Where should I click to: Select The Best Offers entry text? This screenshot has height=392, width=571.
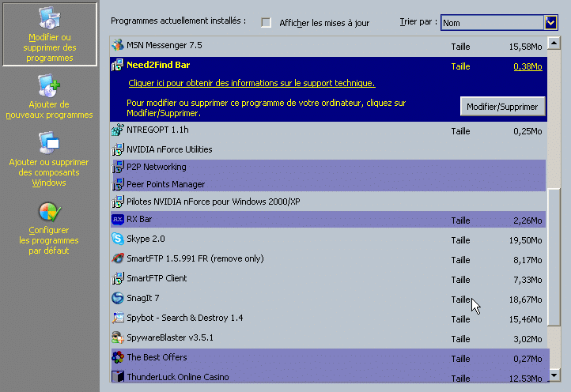157,357
